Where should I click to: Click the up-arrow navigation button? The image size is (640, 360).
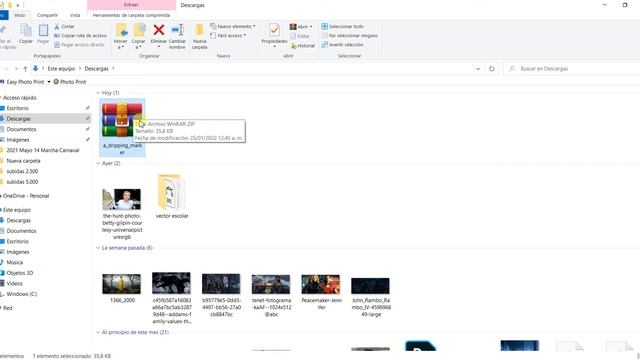click(x=25, y=69)
